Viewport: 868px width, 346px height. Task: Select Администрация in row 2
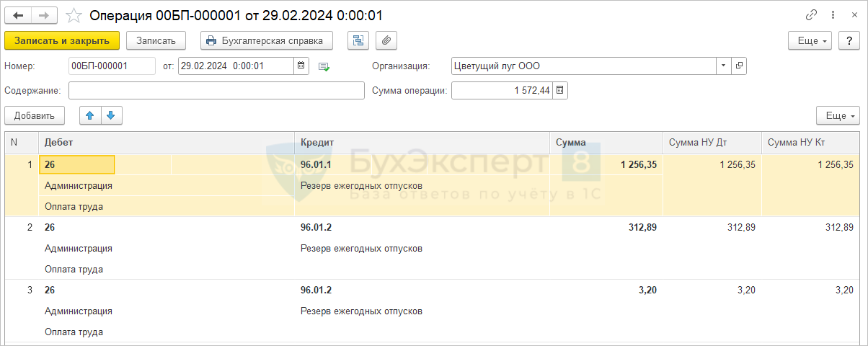point(78,249)
